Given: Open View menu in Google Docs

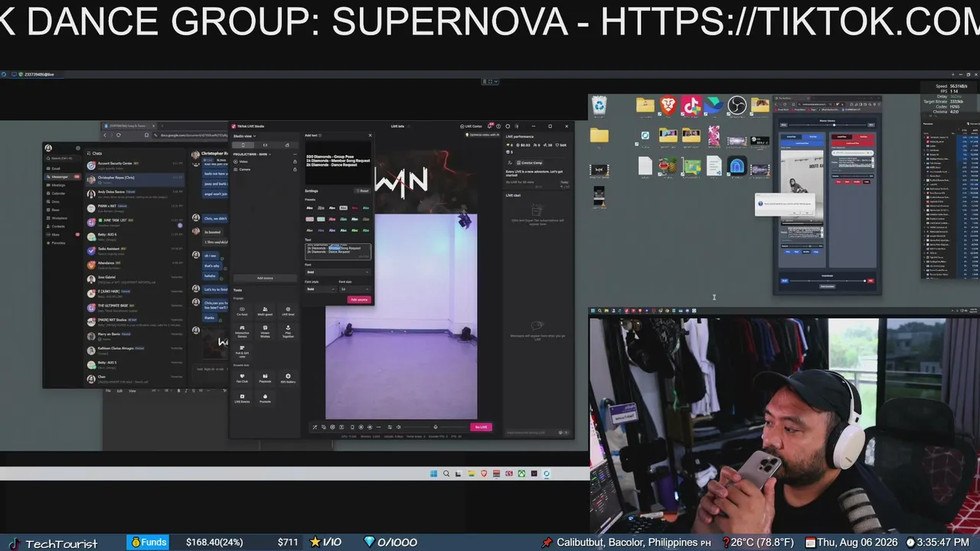Looking at the screenshot, I should (x=132, y=391).
